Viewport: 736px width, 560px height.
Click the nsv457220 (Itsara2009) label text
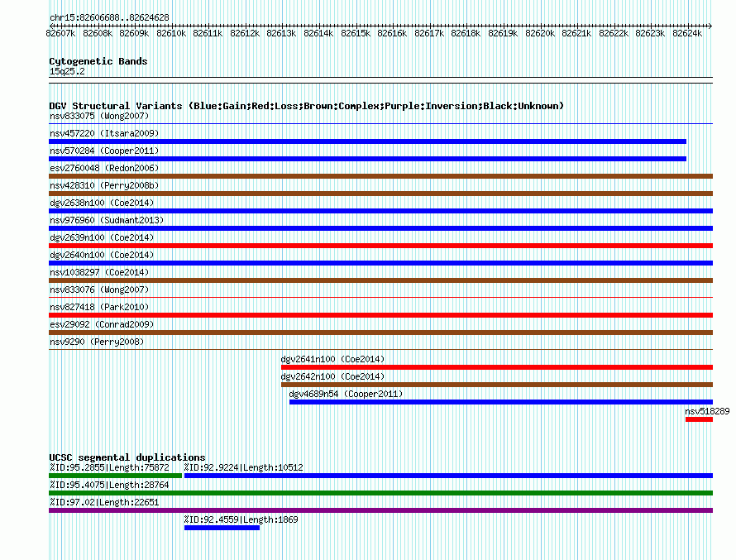tap(104, 133)
